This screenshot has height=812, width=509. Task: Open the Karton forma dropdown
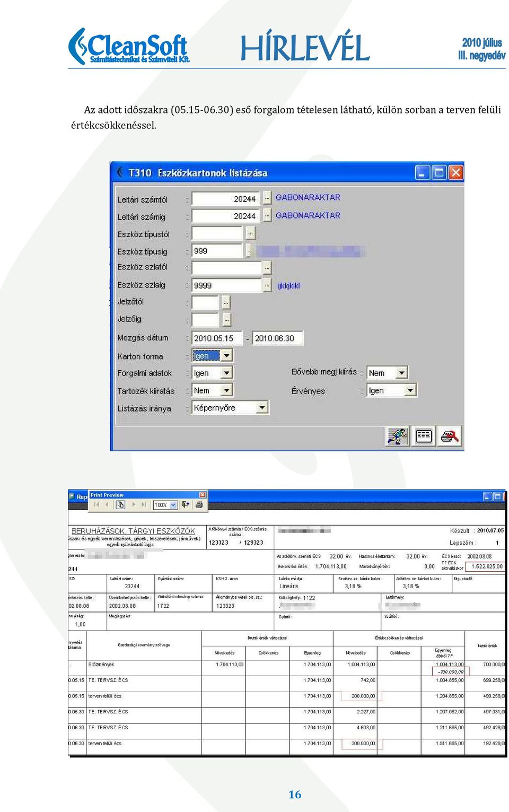click(x=226, y=355)
